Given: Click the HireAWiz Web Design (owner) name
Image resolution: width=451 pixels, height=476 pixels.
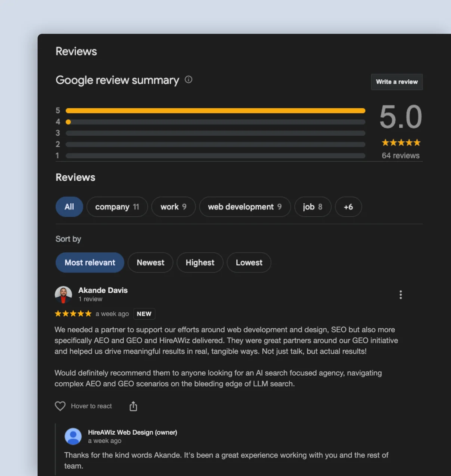Looking at the screenshot, I should (x=133, y=432).
